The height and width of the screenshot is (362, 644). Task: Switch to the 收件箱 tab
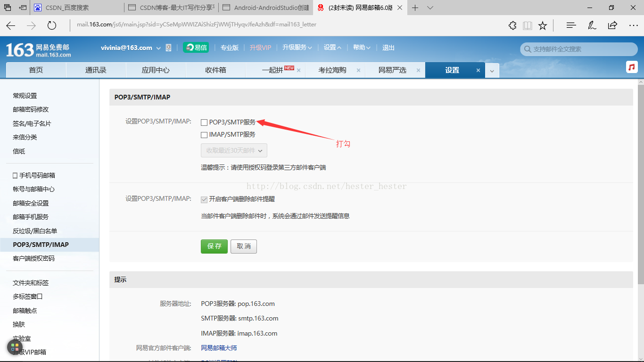[215, 70]
